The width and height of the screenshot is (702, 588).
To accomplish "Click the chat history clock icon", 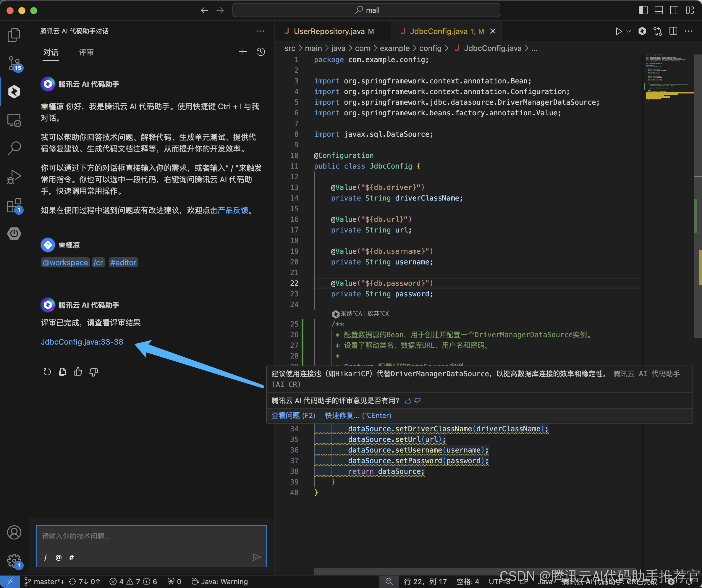I will coord(261,52).
